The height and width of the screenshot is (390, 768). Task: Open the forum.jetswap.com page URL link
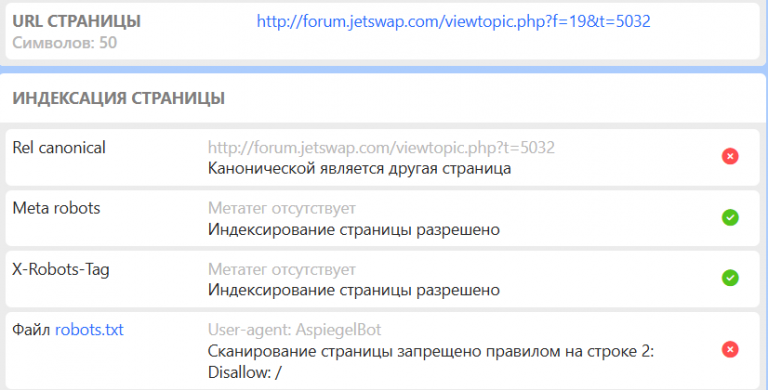tap(454, 21)
